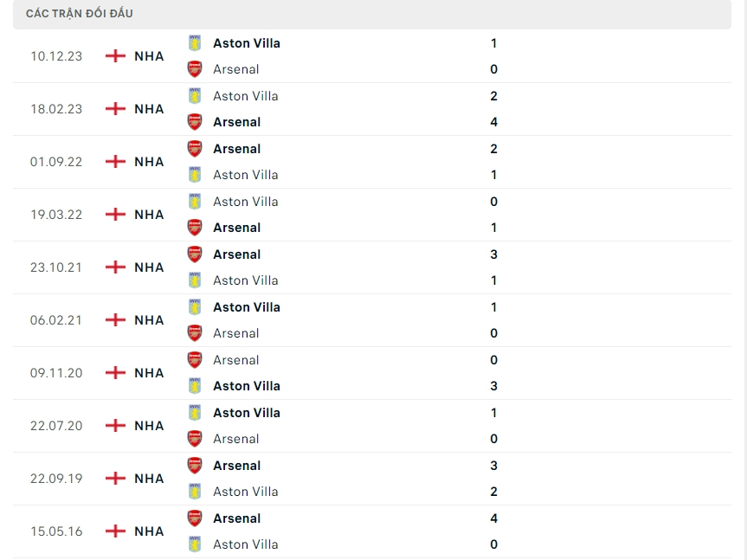747x560 pixels.
Task: Open Arsenal team link in 23.10.21 match
Action: click(x=236, y=254)
